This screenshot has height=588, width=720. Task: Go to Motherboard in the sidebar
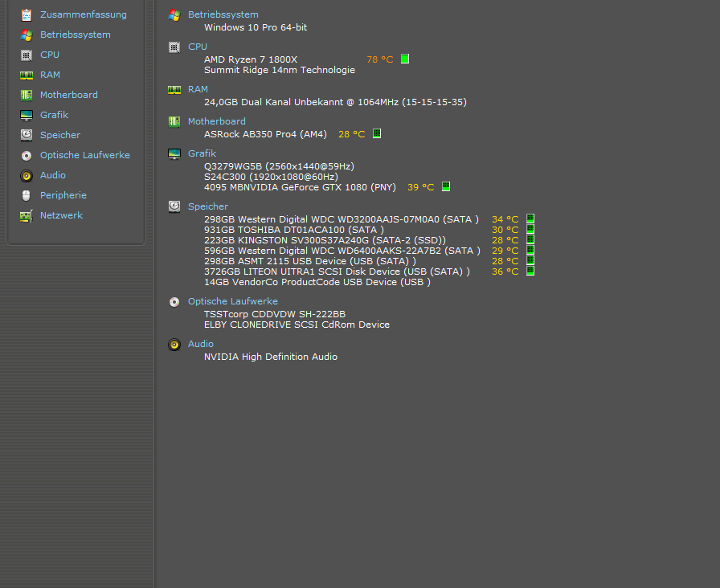point(69,95)
